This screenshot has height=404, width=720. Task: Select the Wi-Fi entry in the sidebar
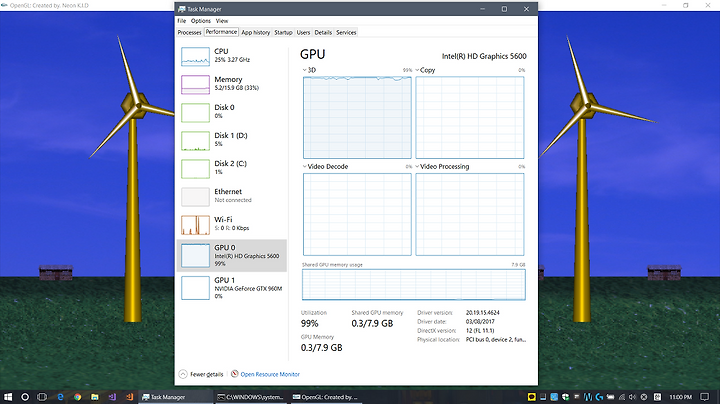tap(232, 224)
